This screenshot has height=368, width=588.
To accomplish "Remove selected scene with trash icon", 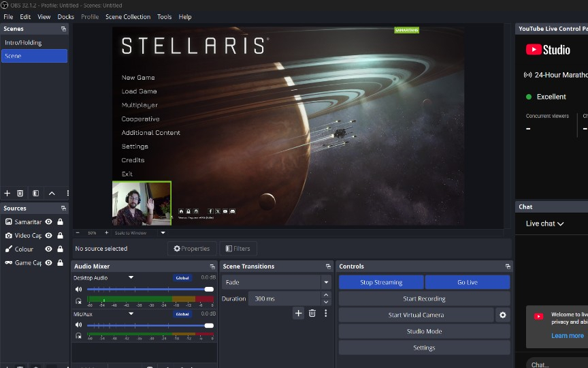I will tap(20, 194).
